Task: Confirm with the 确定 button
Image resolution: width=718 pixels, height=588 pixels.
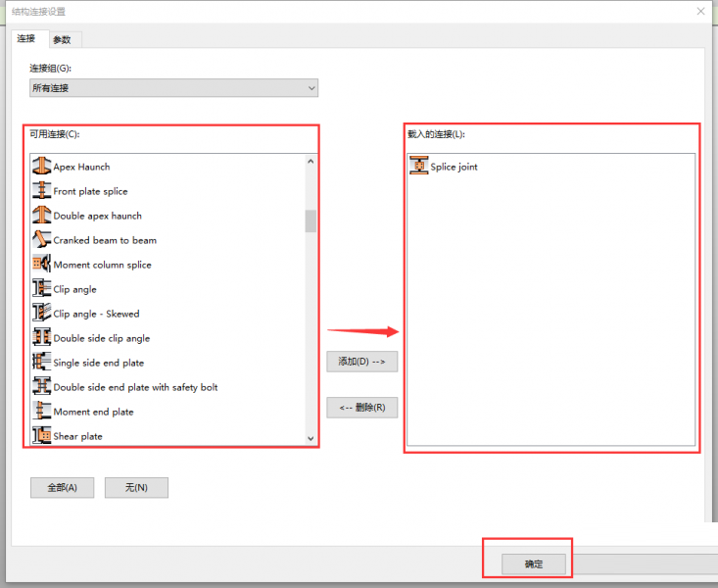Action: [533, 564]
